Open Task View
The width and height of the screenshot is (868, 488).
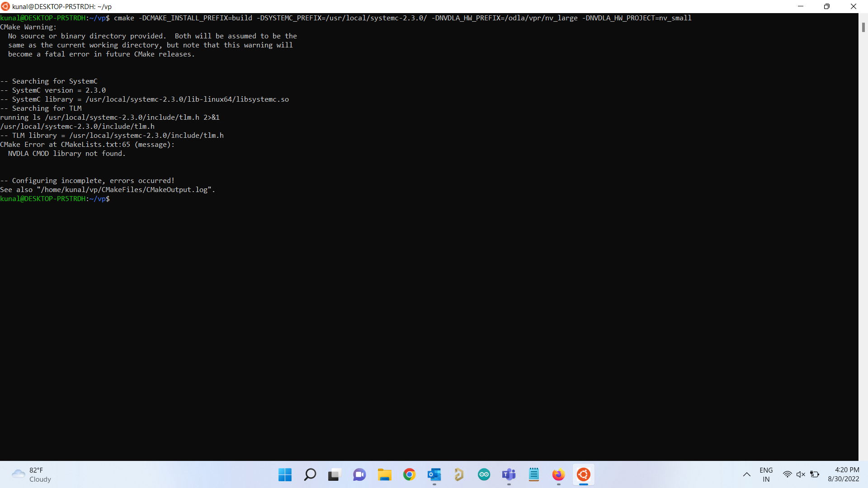(x=334, y=474)
